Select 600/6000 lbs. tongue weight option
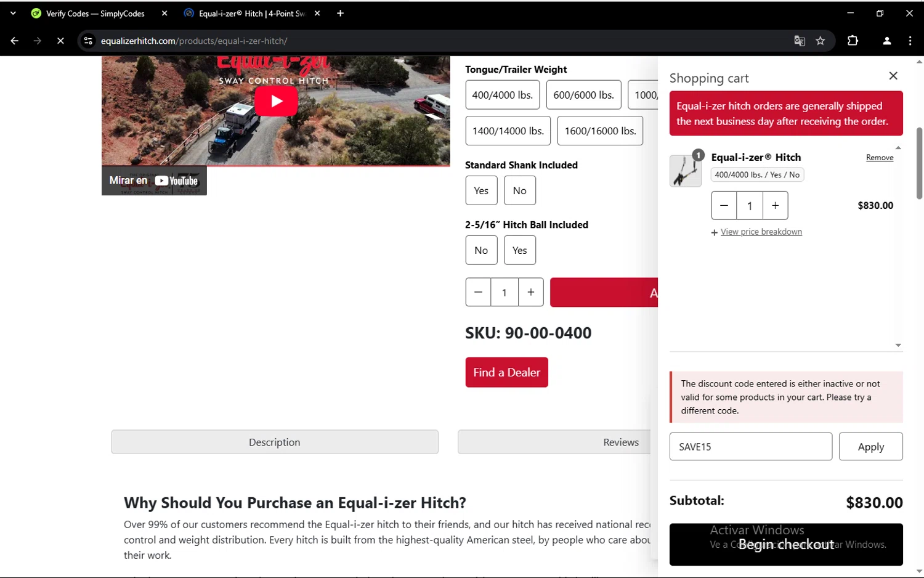924x578 pixels. pos(583,95)
